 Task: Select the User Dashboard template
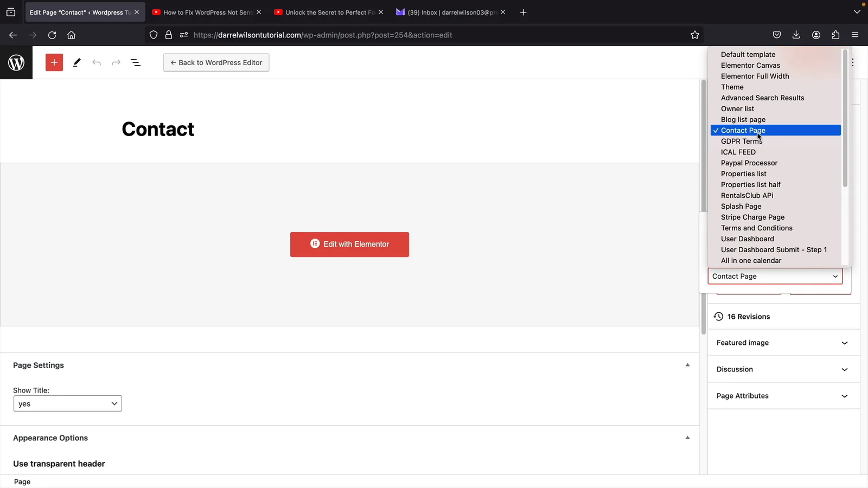click(x=775, y=239)
